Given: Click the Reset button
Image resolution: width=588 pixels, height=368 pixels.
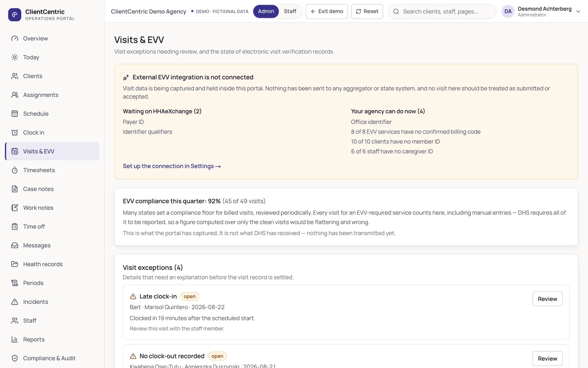Looking at the screenshot, I should (x=367, y=11).
